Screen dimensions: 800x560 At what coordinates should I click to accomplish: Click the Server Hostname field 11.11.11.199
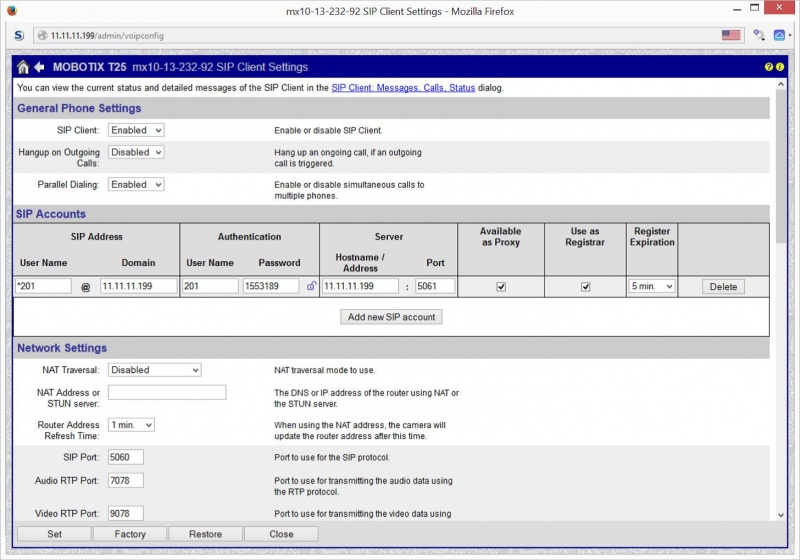[x=360, y=286]
